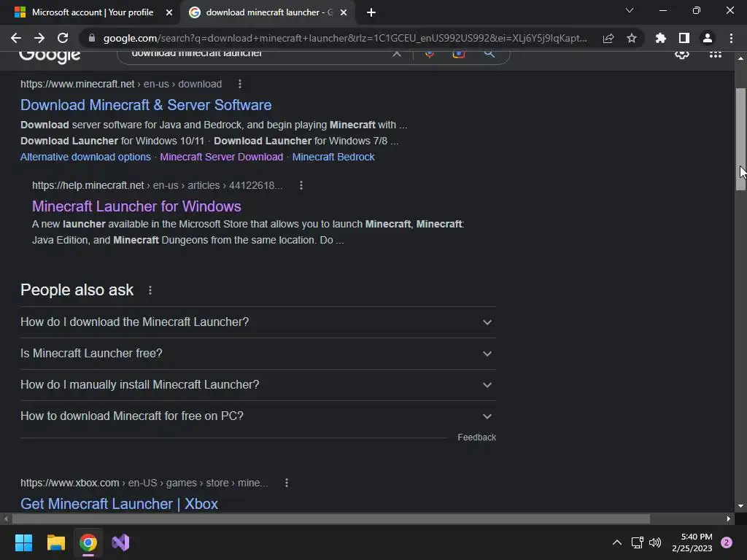747x560 pixels.
Task: Go forward to the next page
Action: coord(39,38)
